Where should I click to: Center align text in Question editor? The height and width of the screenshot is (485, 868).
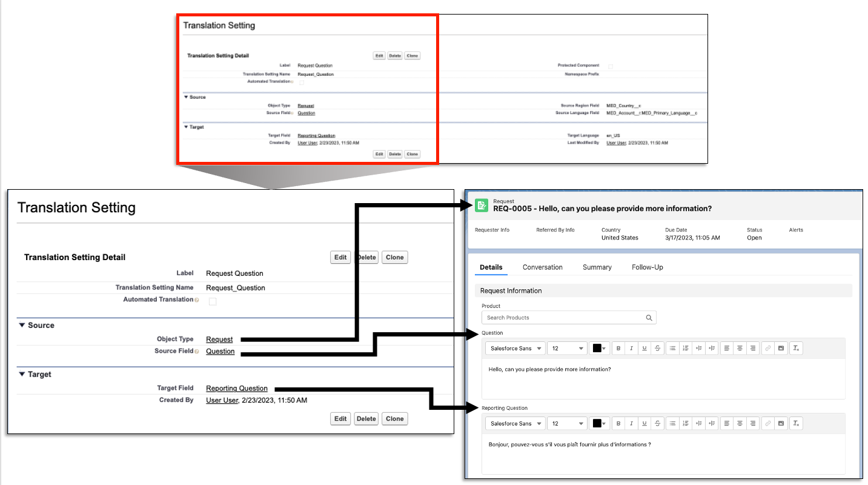coord(740,348)
